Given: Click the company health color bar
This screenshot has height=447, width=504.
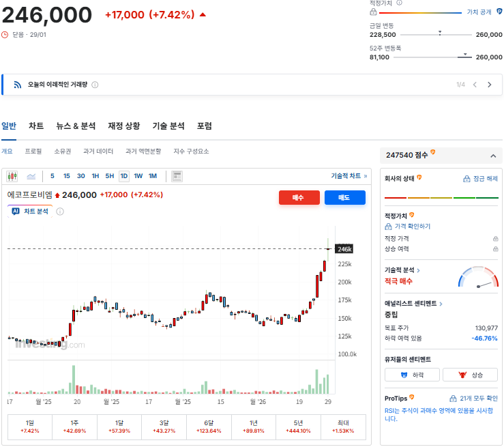Looking at the screenshot, I should [x=441, y=198].
